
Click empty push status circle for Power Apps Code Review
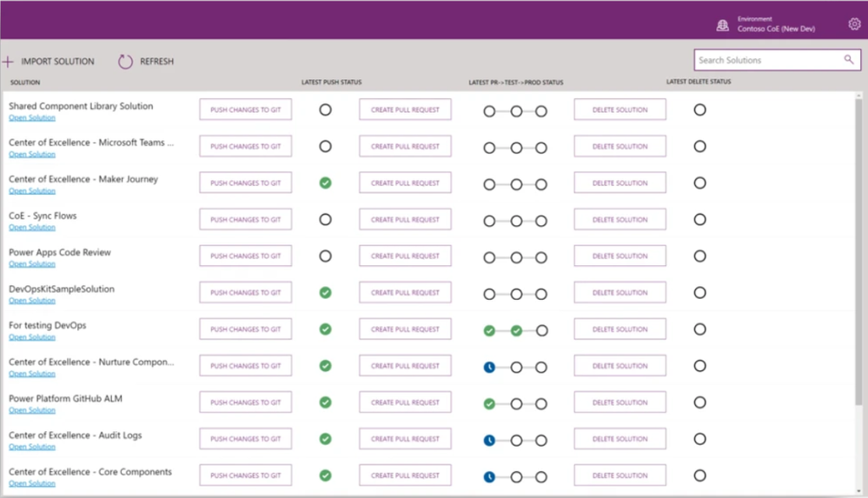click(x=326, y=256)
